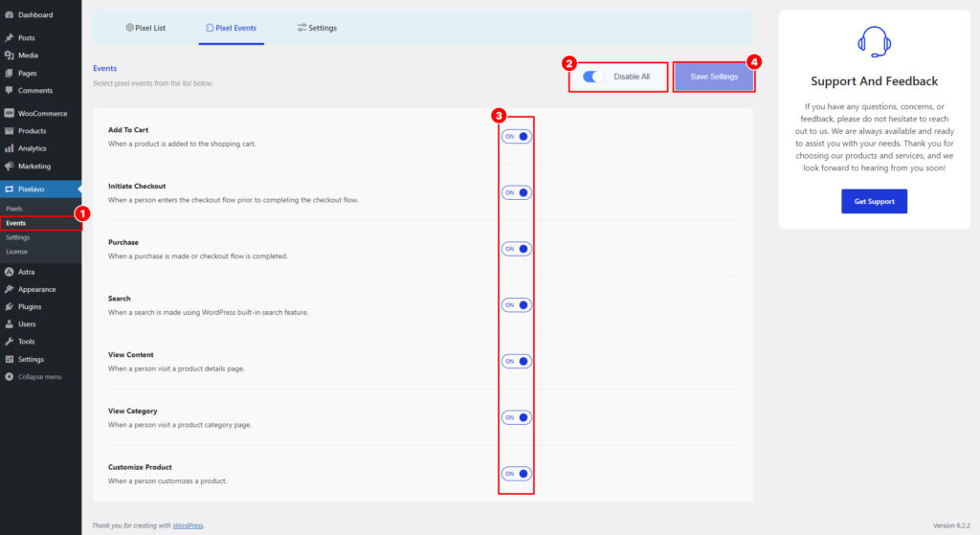The height and width of the screenshot is (535, 980).
Task: Open the Pixel List tab
Action: pyautogui.click(x=145, y=28)
